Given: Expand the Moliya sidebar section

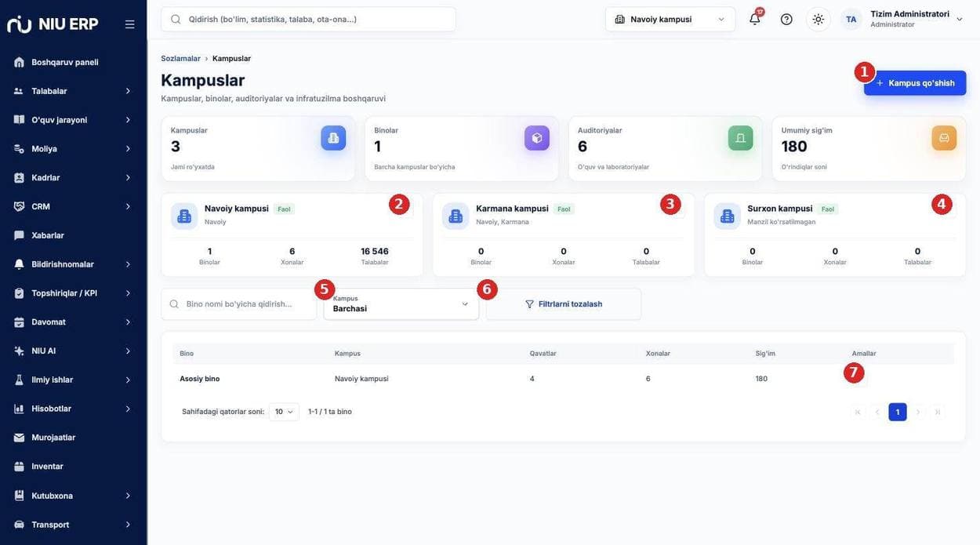Looking at the screenshot, I should coord(74,149).
